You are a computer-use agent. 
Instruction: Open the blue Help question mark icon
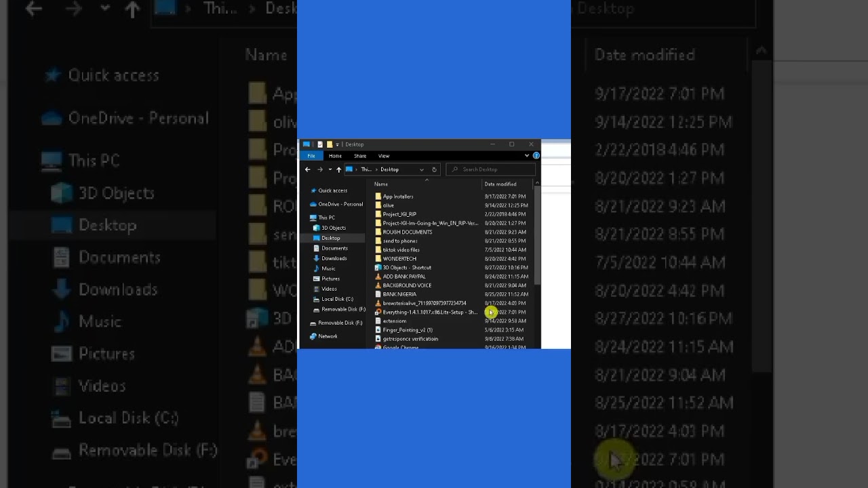(536, 156)
